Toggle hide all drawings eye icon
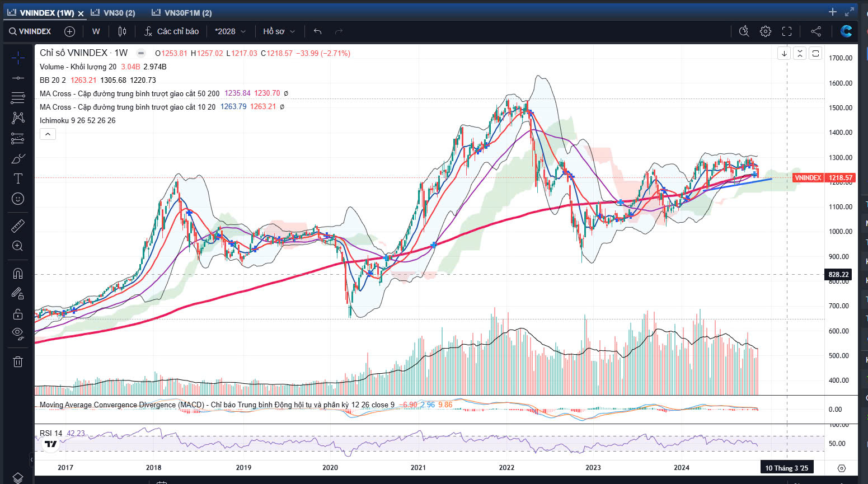868x484 pixels. 18,334
